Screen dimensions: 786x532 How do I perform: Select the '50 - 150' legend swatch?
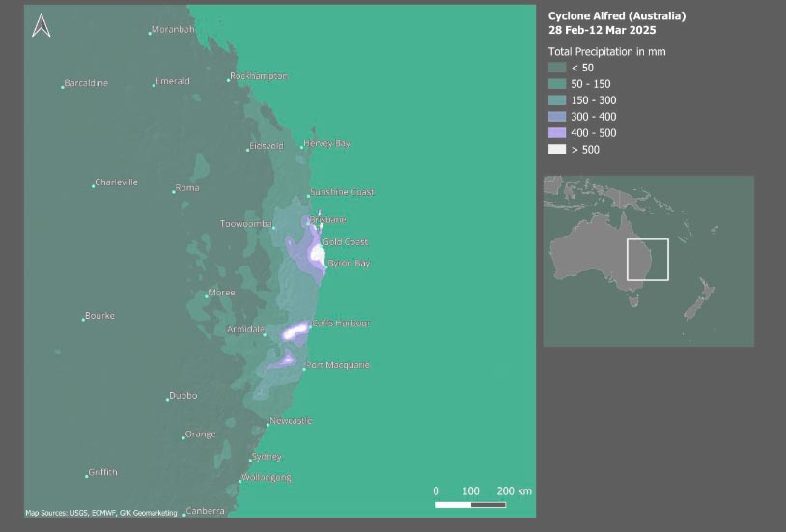557,84
